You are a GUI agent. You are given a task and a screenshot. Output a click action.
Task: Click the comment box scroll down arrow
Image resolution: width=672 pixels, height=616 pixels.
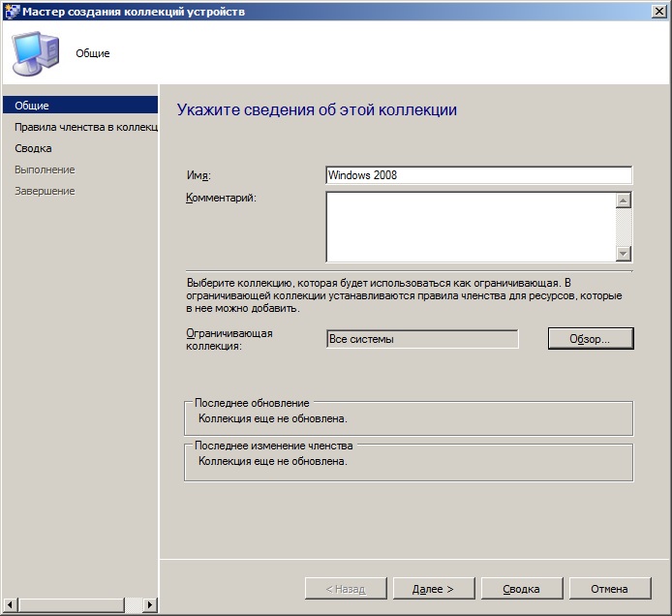624,254
